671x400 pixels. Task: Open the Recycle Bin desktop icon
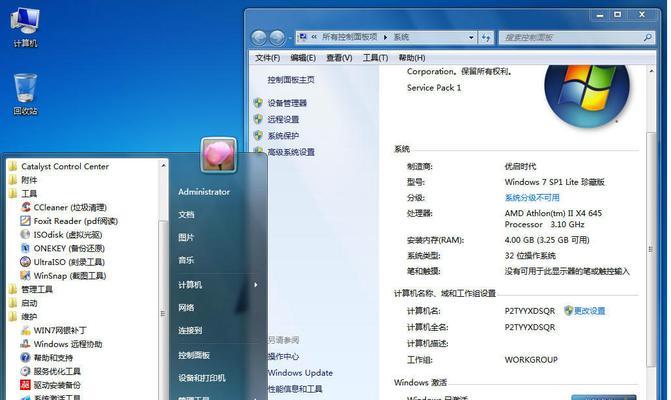pyautogui.click(x=25, y=94)
